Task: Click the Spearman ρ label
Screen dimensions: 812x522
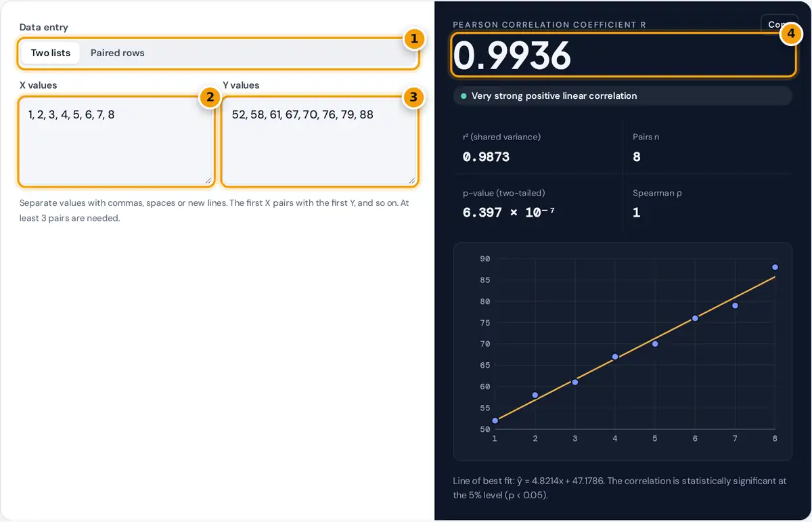Action: (657, 193)
